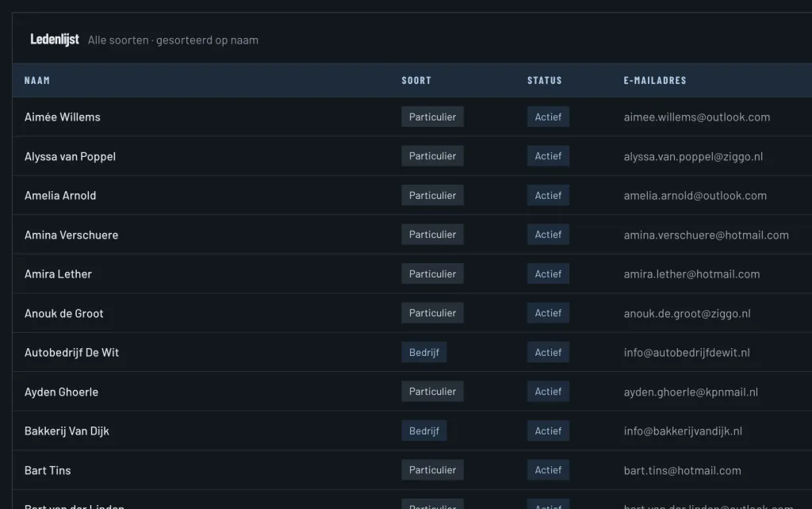Click email anouk.de.groot@ziggo.nl
The image size is (812, 509).
[x=687, y=313]
